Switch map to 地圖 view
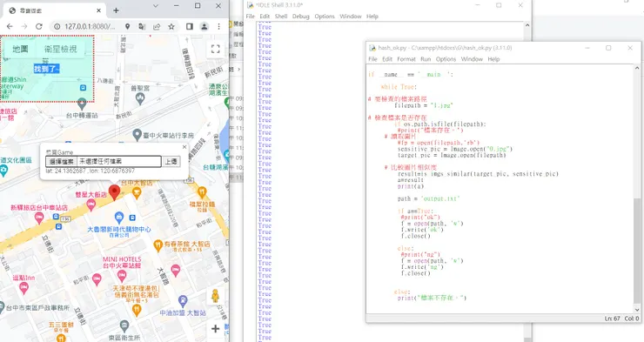This screenshot has height=342, width=644. pyautogui.click(x=20, y=49)
